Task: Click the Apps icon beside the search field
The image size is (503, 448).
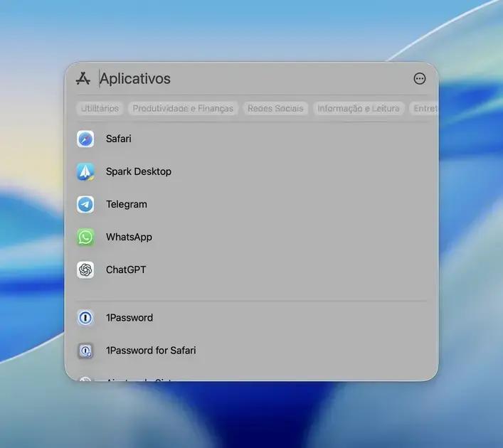Action: [83, 79]
